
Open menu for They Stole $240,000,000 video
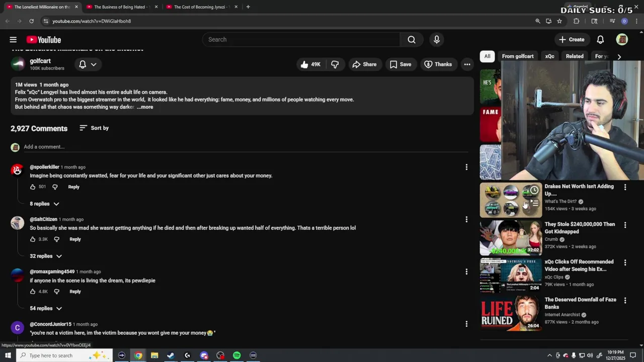click(x=625, y=225)
